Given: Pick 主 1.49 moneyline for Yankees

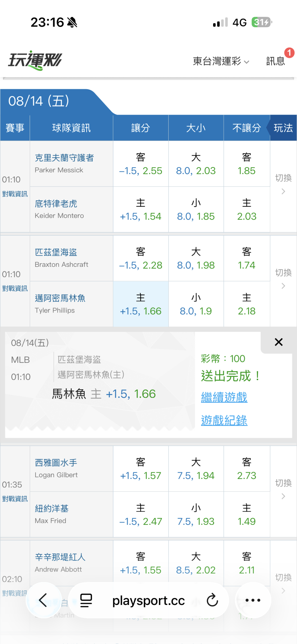Looking at the screenshot, I should click(247, 514).
